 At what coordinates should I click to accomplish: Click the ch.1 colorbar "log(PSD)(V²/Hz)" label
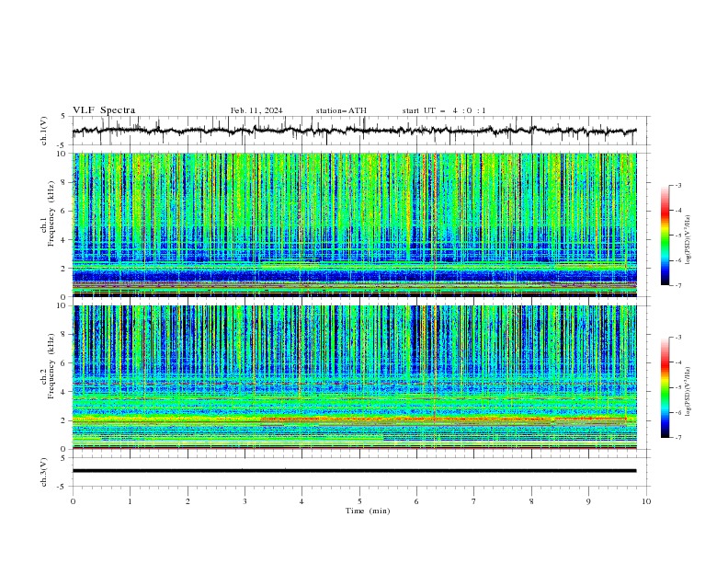coord(688,240)
